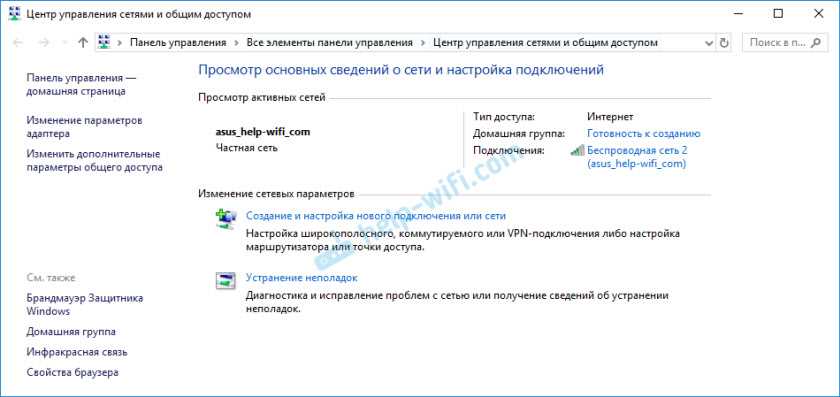This screenshot has height=397, width=840.
Task: Open 'Панель управления — домашняя страница' link
Action: 81,85
